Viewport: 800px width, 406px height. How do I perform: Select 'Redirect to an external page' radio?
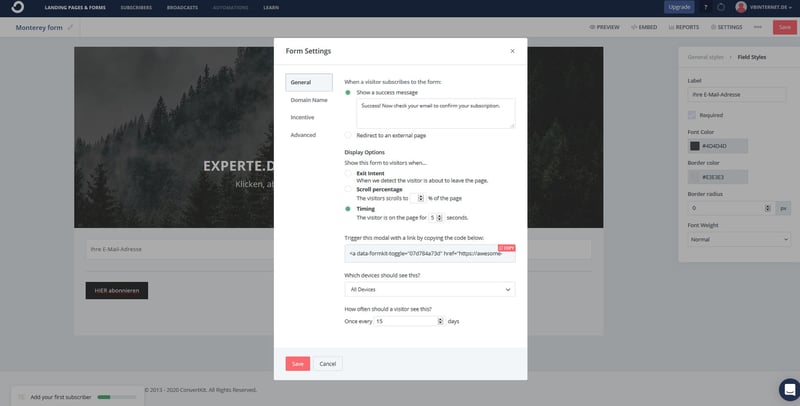coord(348,136)
